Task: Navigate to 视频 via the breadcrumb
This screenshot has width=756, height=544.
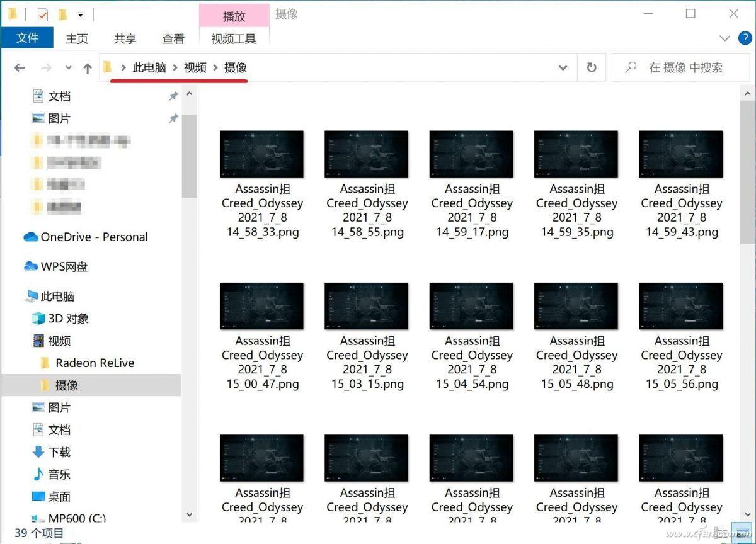Action: point(195,67)
